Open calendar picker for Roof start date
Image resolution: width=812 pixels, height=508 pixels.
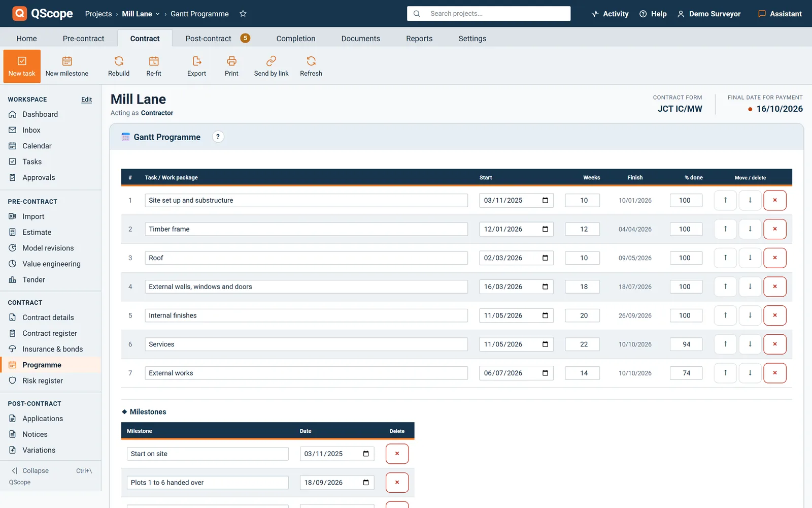545,258
